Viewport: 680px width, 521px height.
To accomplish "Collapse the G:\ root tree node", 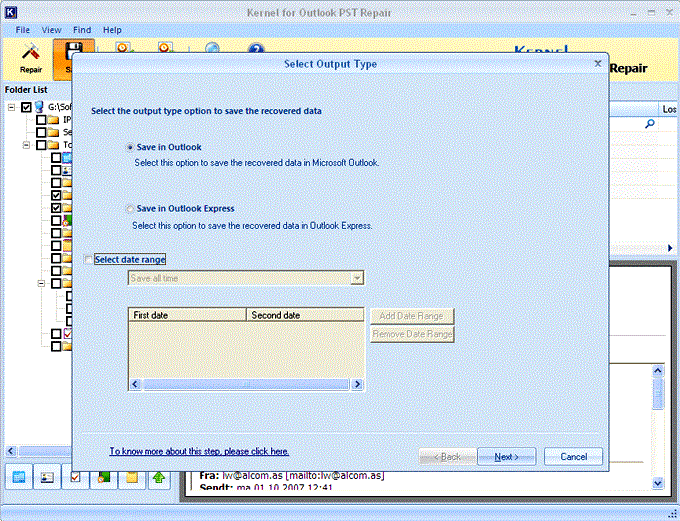I will tap(12, 107).
